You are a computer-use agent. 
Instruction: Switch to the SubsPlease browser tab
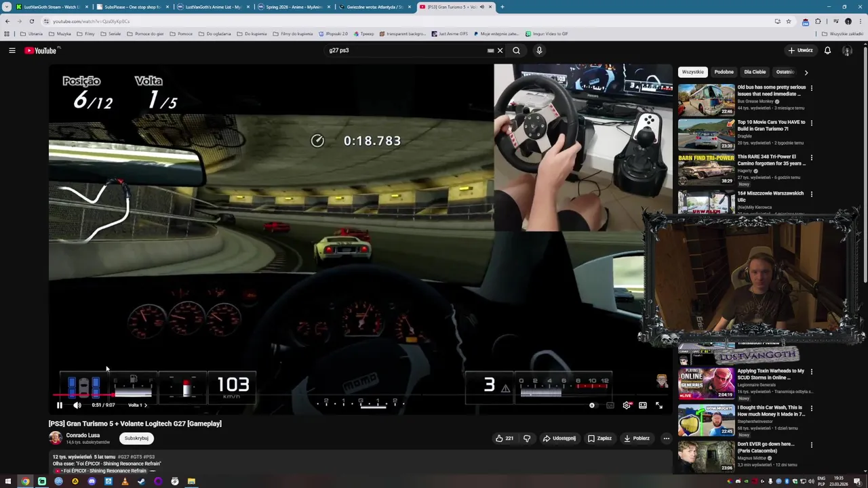click(132, 7)
